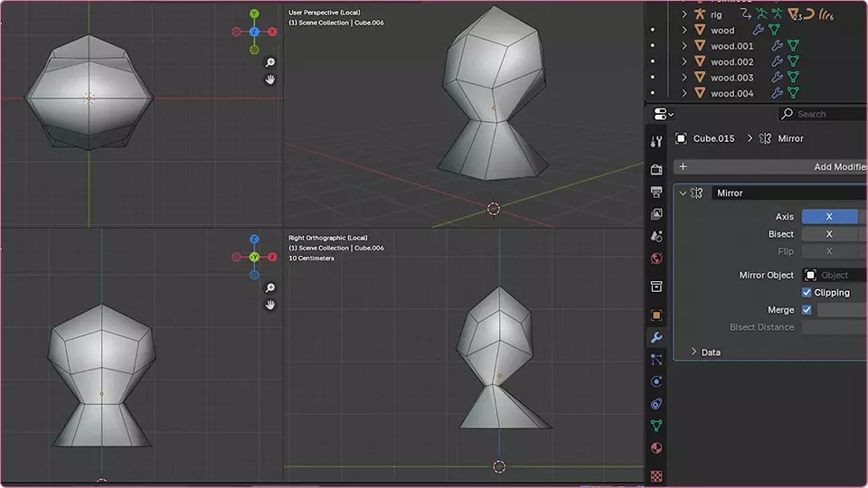Expand wood.002 in the outliner
This screenshot has width=868, height=488.
click(684, 61)
